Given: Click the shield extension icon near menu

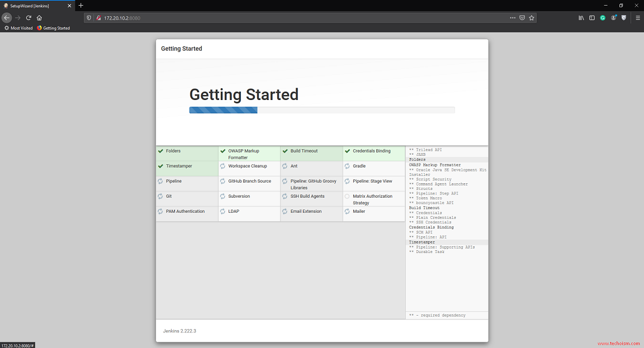Looking at the screenshot, I should point(624,18).
